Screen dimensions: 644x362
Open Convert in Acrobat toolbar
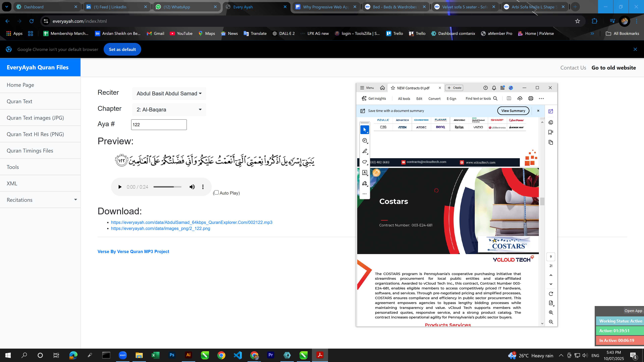click(434, 99)
